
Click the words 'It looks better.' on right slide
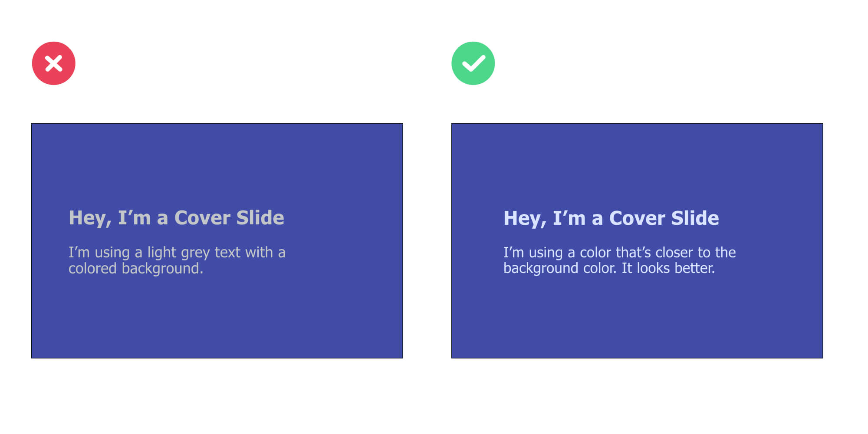(x=668, y=268)
